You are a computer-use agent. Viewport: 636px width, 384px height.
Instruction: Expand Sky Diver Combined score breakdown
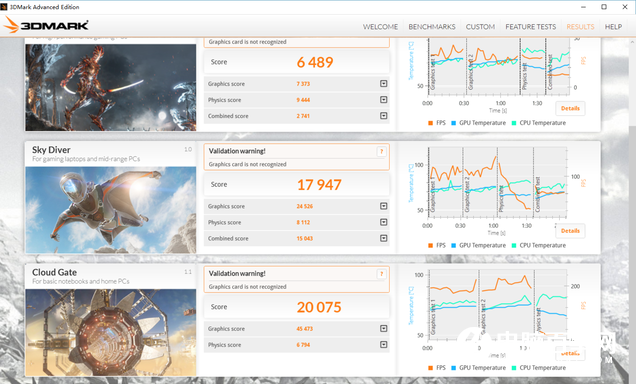coord(383,238)
